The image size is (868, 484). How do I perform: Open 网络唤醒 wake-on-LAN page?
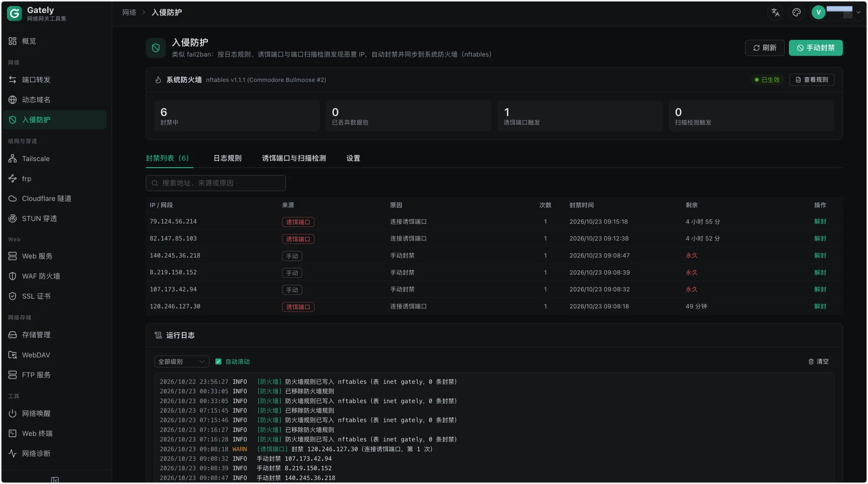point(55,414)
